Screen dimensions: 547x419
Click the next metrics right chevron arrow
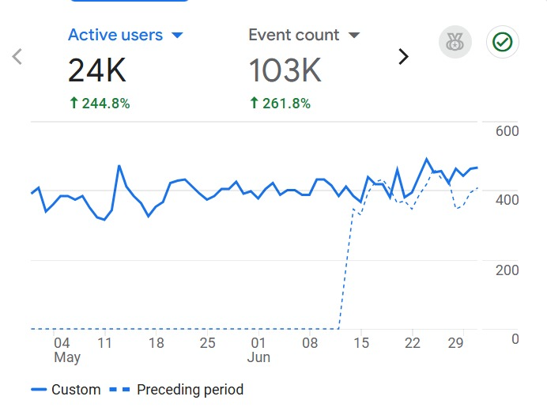pos(403,57)
